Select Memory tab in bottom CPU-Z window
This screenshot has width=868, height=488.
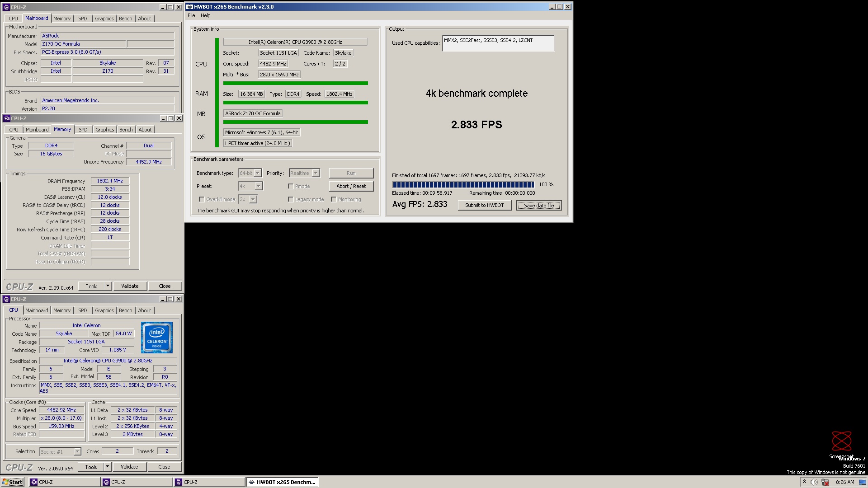(x=62, y=310)
